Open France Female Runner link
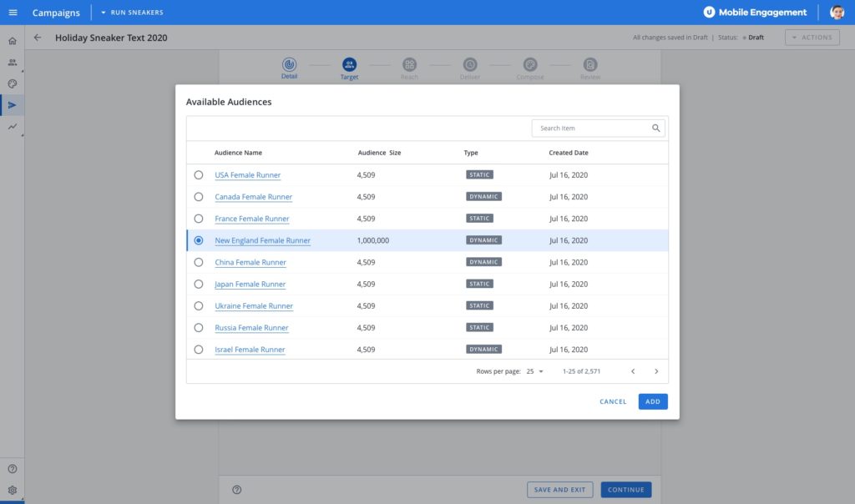The width and height of the screenshot is (855, 504). point(252,219)
